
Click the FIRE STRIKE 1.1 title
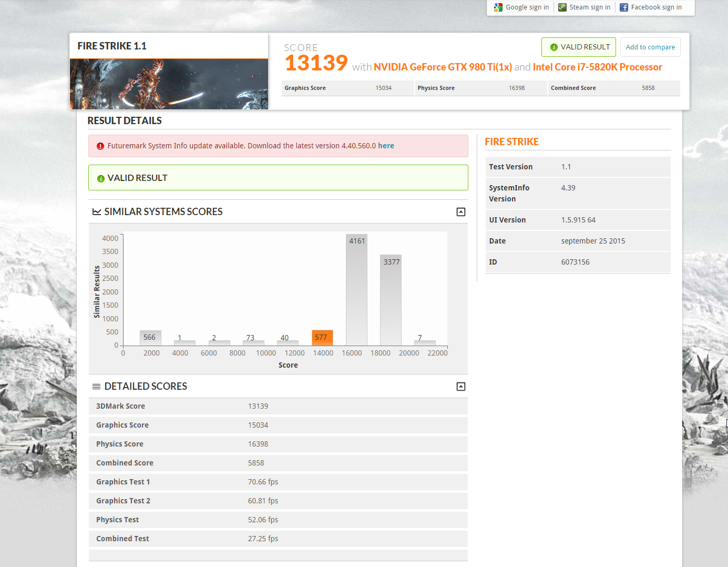point(112,46)
